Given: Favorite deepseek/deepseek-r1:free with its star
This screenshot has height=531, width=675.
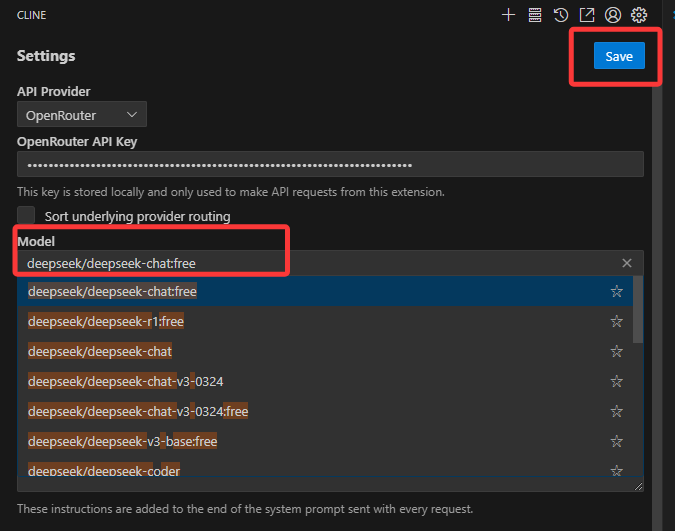Looking at the screenshot, I should (x=617, y=322).
